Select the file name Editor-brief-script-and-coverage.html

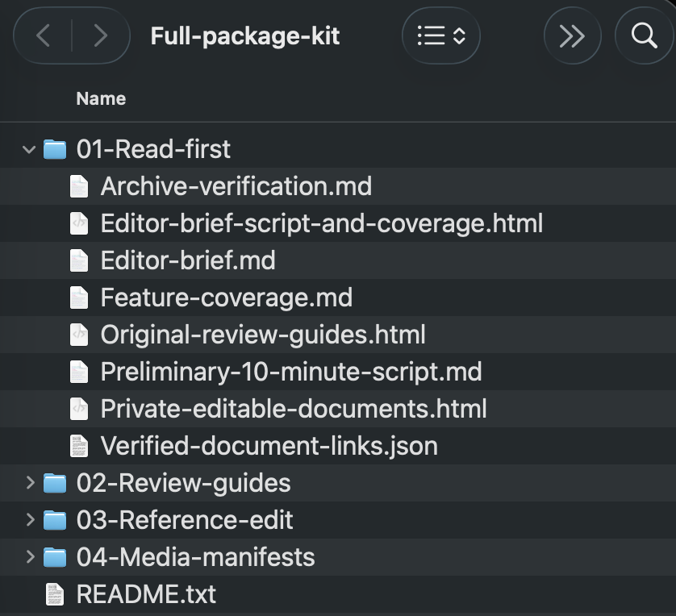322,223
